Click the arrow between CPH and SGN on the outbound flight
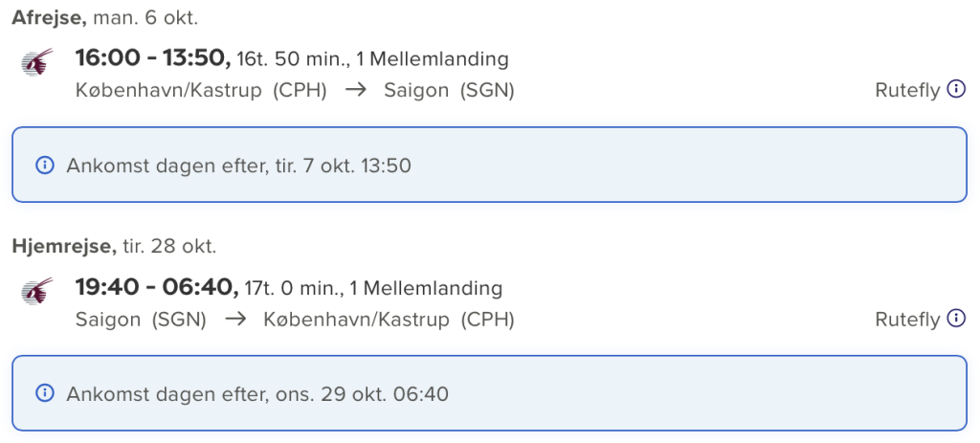This screenshot has height=443, width=980. click(356, 90)
